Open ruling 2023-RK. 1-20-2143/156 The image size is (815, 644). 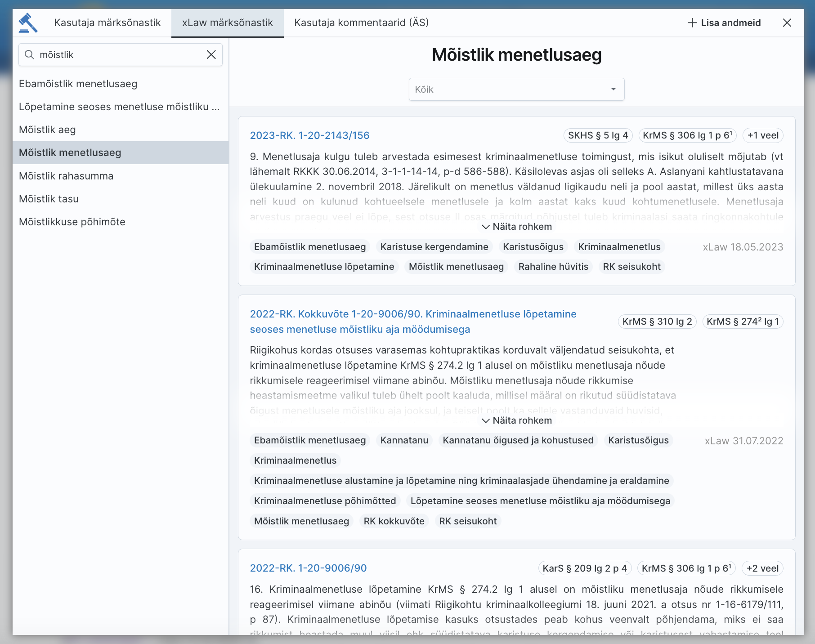(310, 135)
